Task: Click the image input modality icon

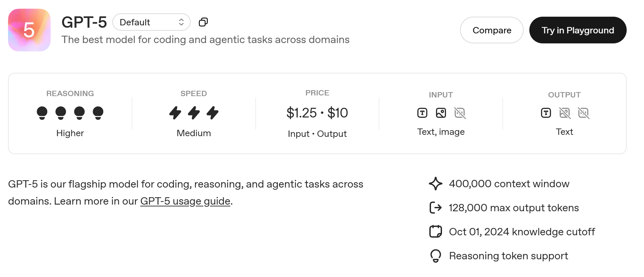Action: (441, 113)
